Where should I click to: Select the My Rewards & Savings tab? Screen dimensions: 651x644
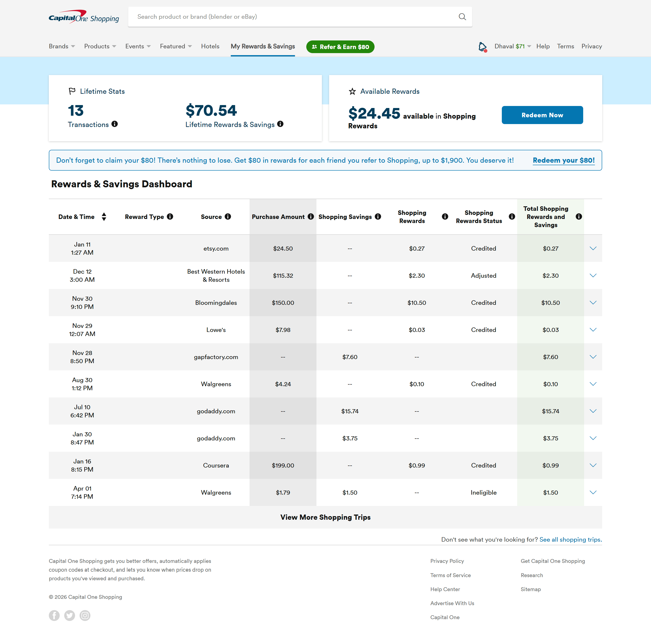263,46
